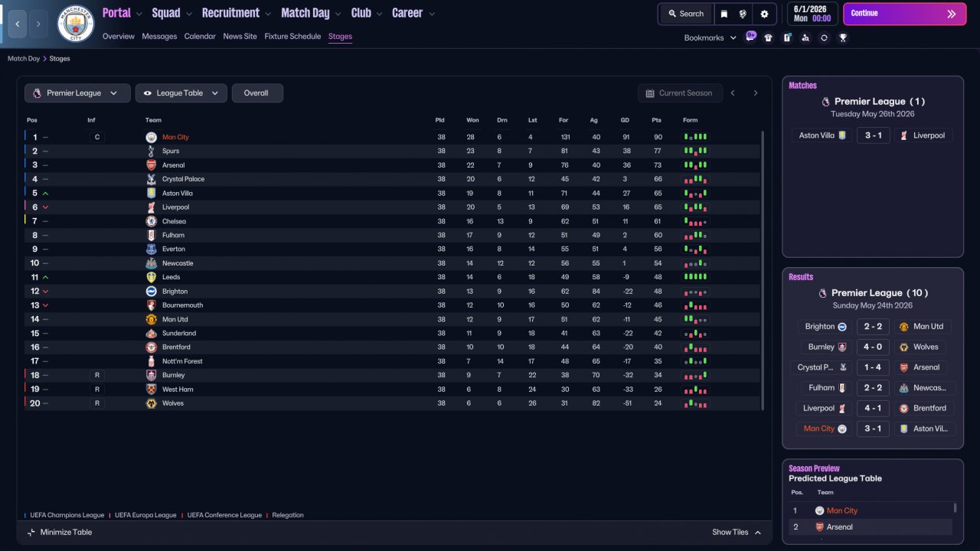
Task: Click the trophy icon in bookmarks bar
Action: pyautogui.click(x=843, y=37)
